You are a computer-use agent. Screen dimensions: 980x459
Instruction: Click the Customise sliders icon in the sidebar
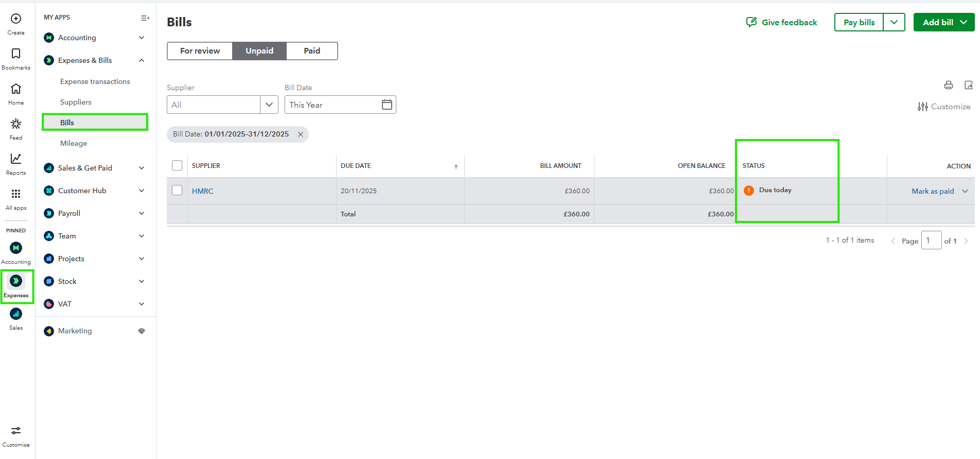pyautogui.click(x=16, y=431)
